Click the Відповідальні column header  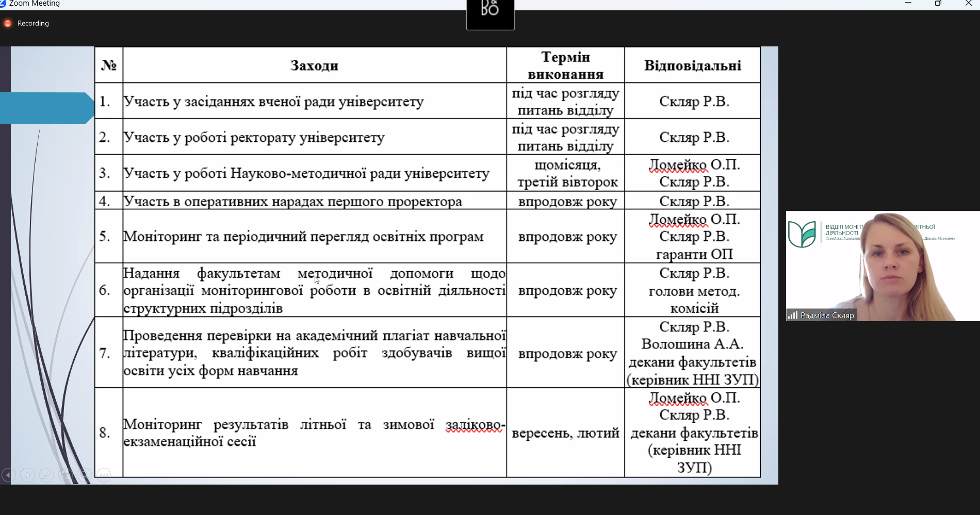click(693, 65)
